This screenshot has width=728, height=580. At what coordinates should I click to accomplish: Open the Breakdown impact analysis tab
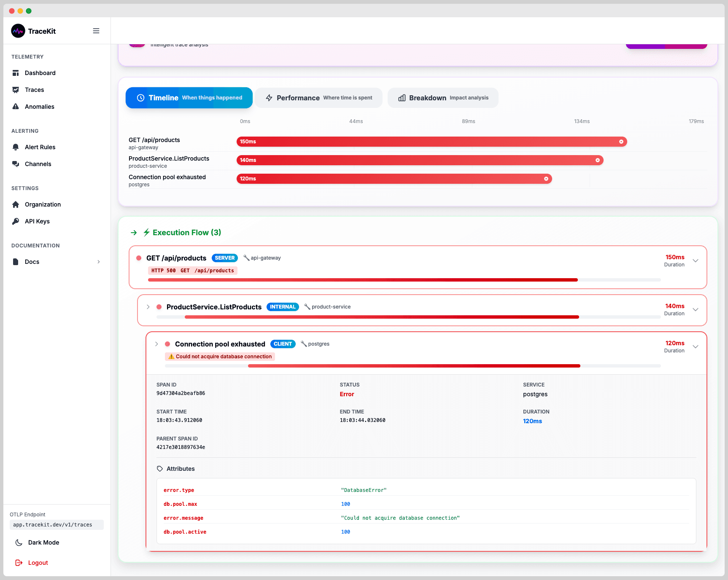442,98
